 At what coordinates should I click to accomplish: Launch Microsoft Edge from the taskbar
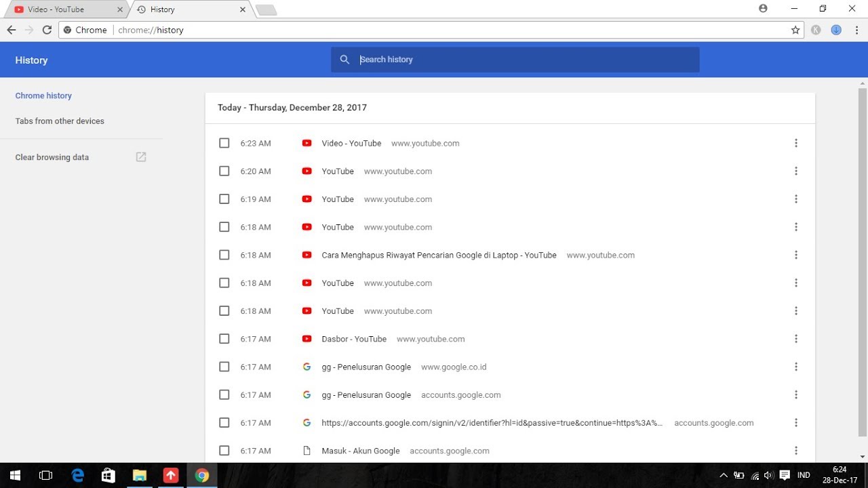click(x=77, y=475)
